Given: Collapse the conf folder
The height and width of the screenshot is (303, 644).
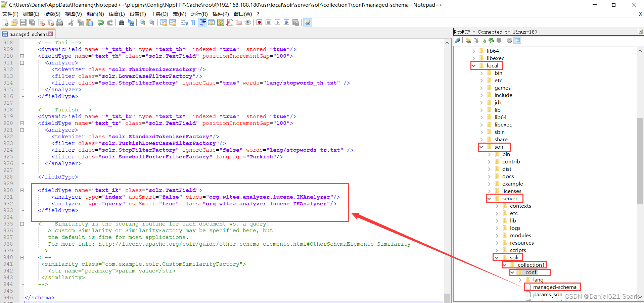Looking at the screenshot, I should 512,272.
